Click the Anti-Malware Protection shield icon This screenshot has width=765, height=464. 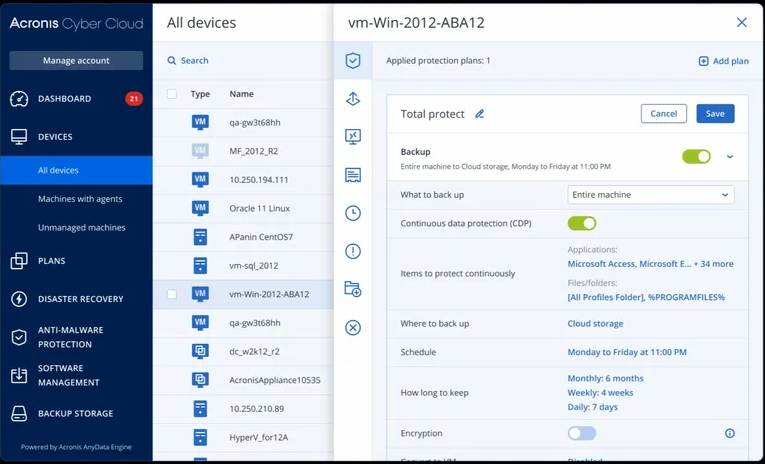19,337
